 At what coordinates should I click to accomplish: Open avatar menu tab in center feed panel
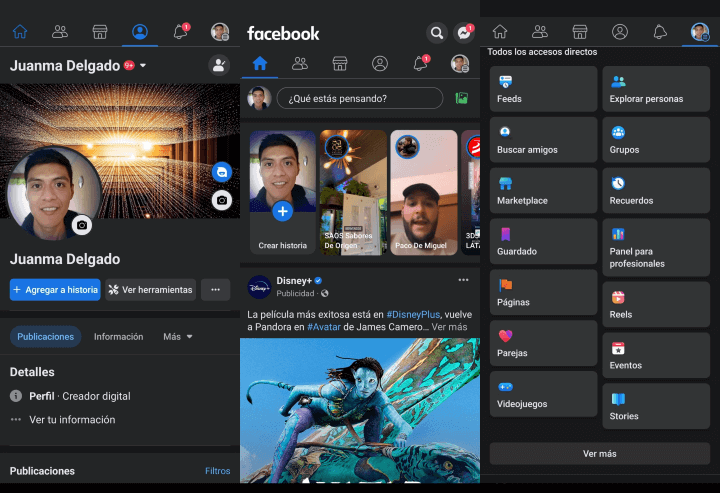(x=460, y=63)
